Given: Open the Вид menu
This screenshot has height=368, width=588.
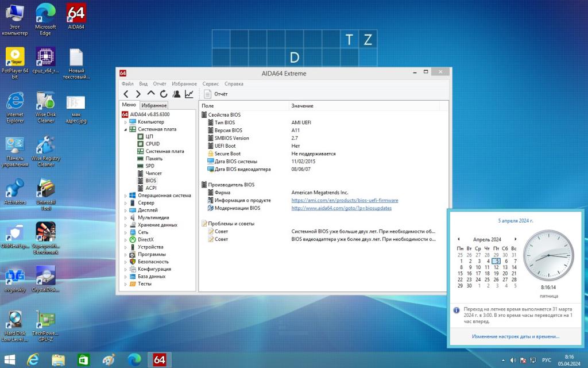Looking at the screenshot, I should click(143, 84).
